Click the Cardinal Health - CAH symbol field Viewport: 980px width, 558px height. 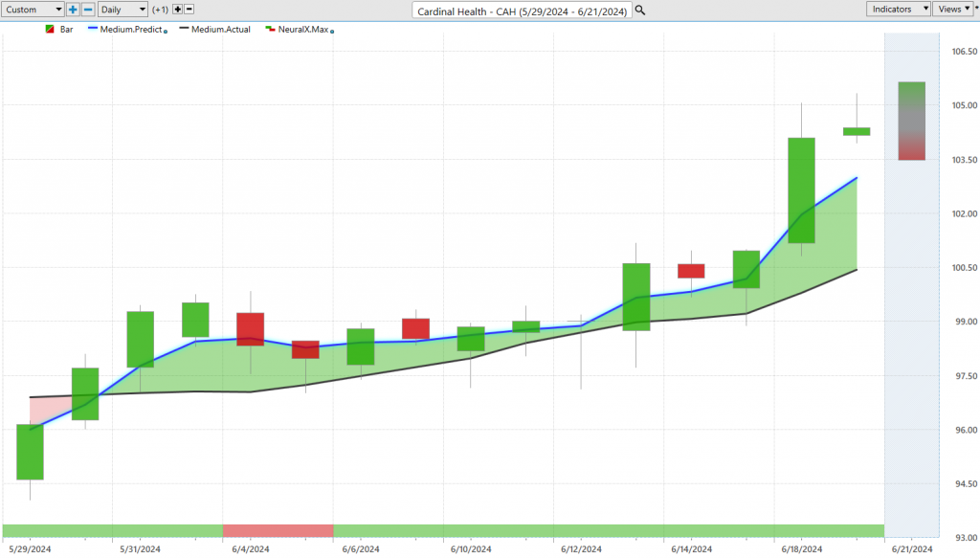(522, 10)
